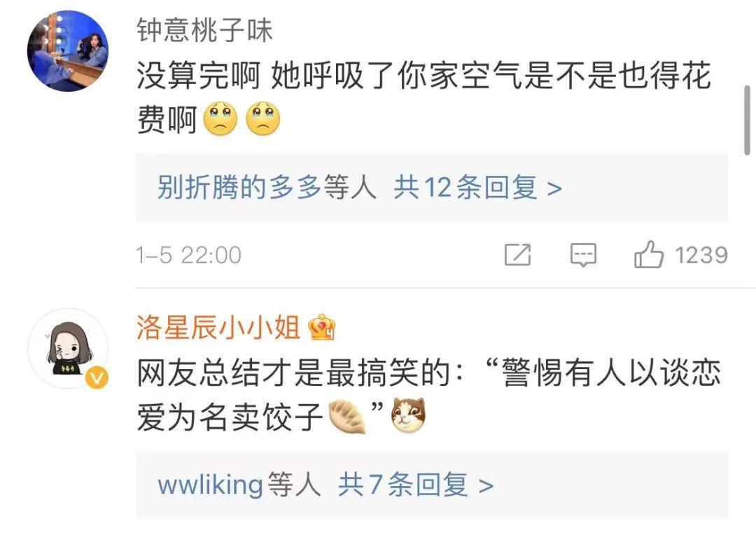Like the comment with 1239 thumbs up
This screenshot has width=756, height=533.
pos(648,254)
